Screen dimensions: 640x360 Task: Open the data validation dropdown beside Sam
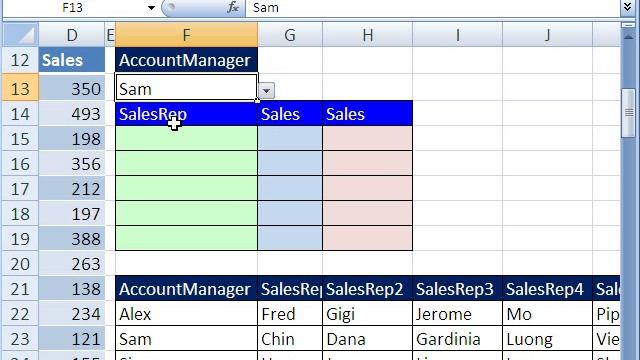[x=267, y=90]
